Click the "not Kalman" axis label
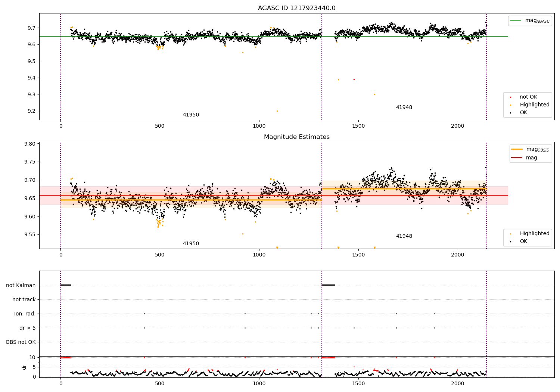 pos(21,285)
